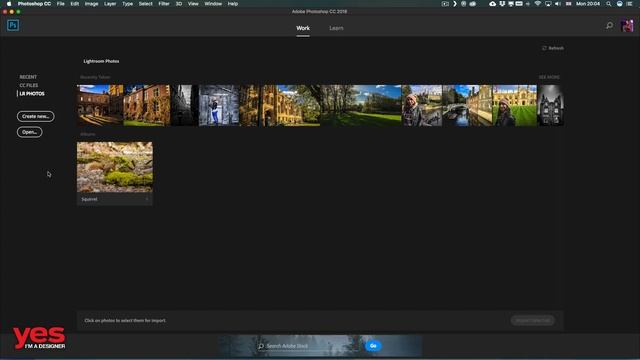Open the File menu
Image resolution: width=640 pixels, height=360 pixels.
tap(60, 4)
